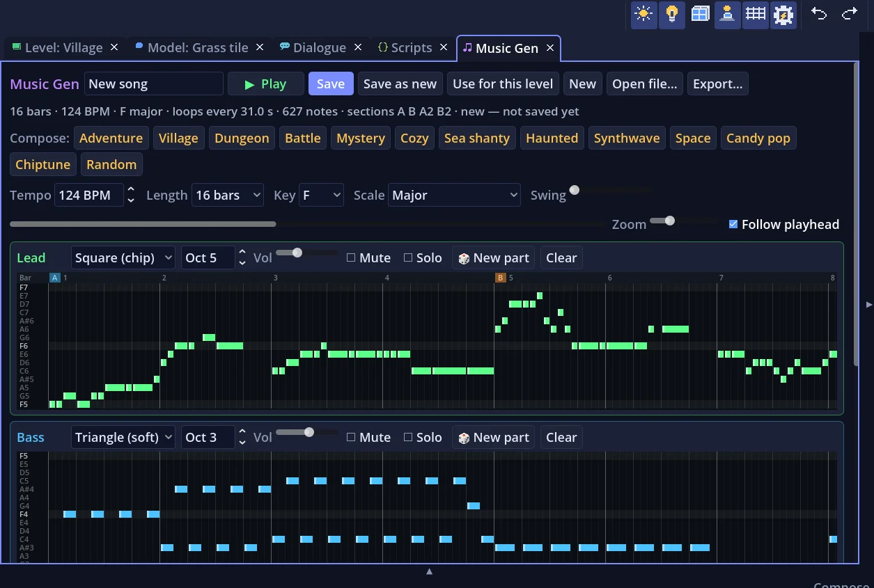Generate New part for Lead track
This screenshot has height=588, width=874.
[x=493, y=257]
